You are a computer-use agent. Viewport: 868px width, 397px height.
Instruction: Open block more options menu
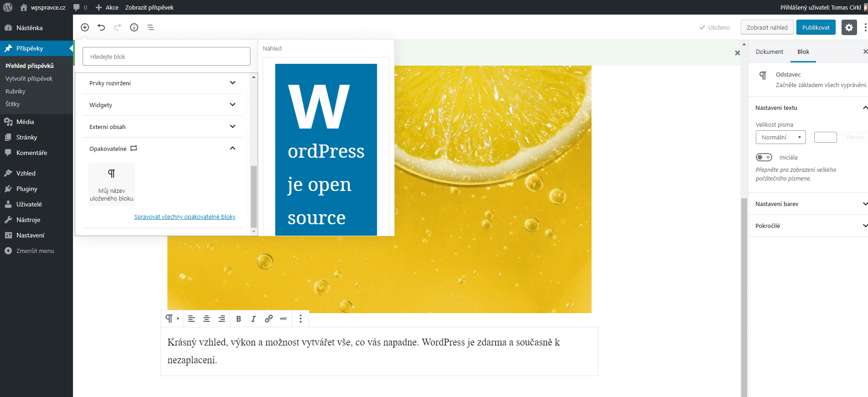(x=301, y=319)
